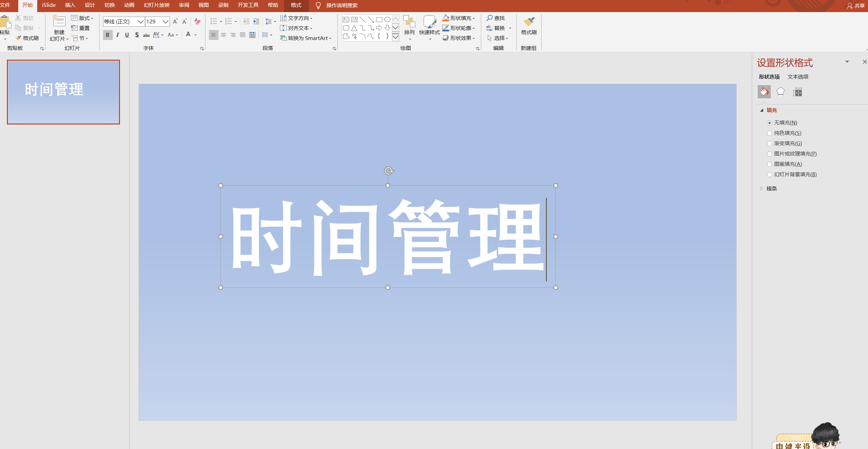Click the 开始 ribbon tab

tap(28, 5)
